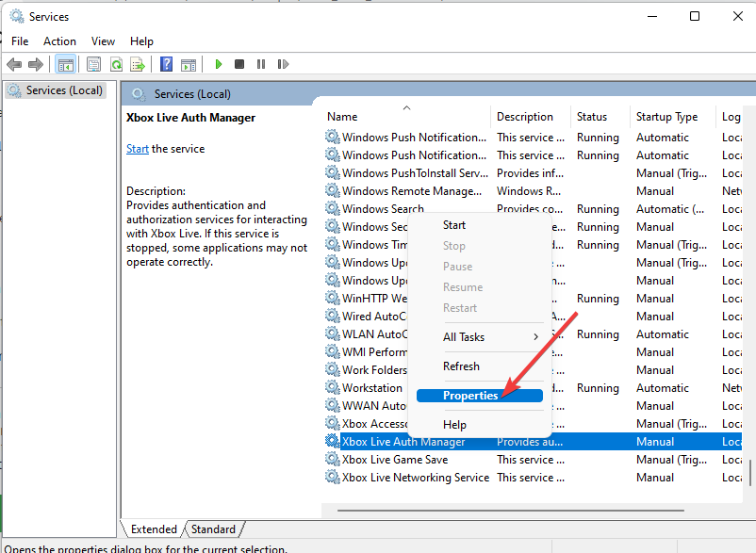Click the bold Xbox Live Auth Manager heading
Image resolution: width=756 pixels, height=553 pixels.
point(191,118)
